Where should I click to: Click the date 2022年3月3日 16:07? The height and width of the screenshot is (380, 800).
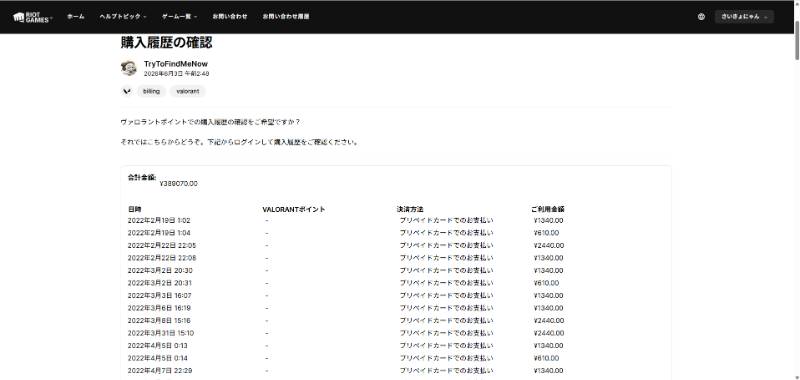pos(160,295)
